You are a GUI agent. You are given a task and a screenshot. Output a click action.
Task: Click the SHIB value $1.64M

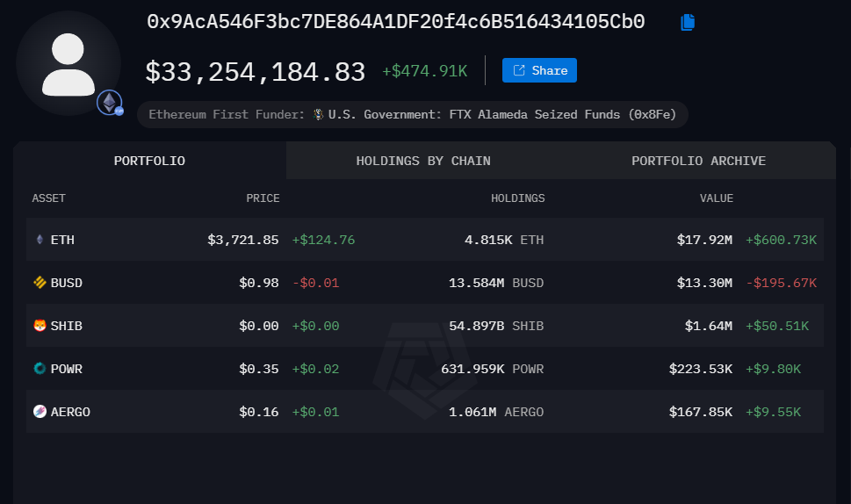(x=708, y=326)
